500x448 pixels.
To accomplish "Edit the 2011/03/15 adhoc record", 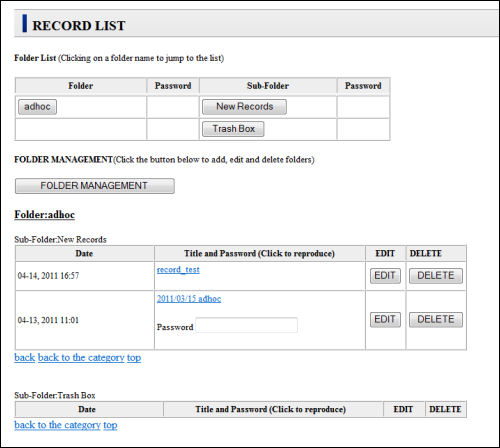I will point(385,320).
